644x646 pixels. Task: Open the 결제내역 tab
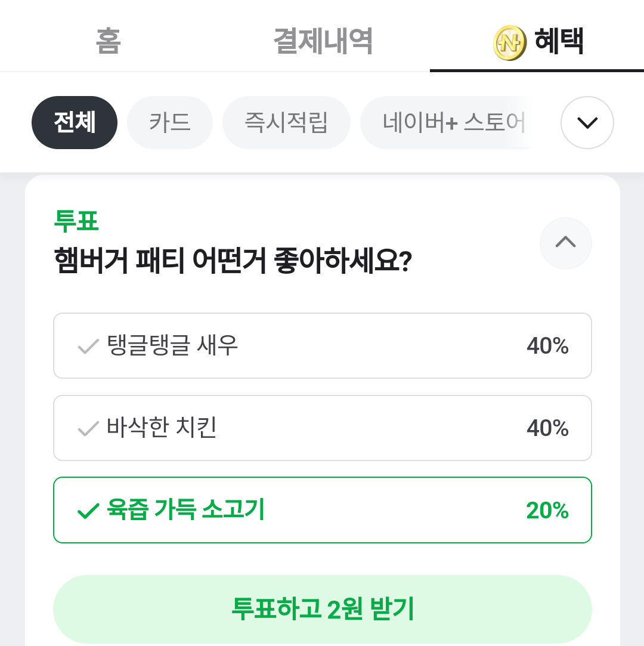point(323,42)
